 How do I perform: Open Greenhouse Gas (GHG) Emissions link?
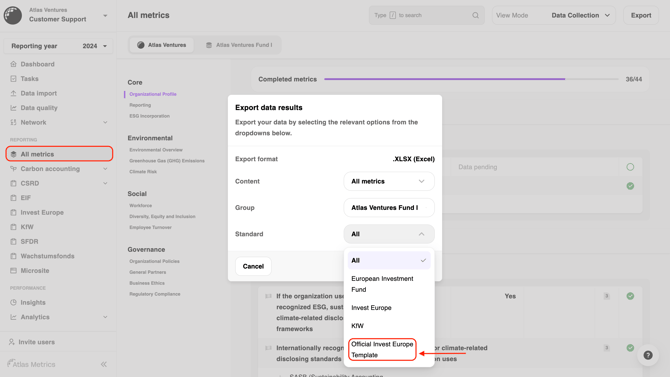point(167,161)
